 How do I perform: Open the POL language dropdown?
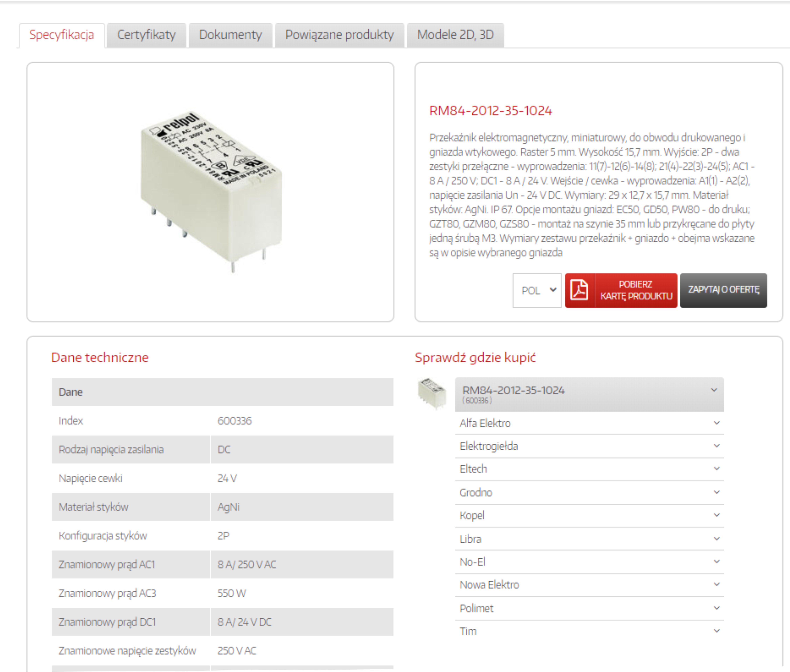pos(537,290)
